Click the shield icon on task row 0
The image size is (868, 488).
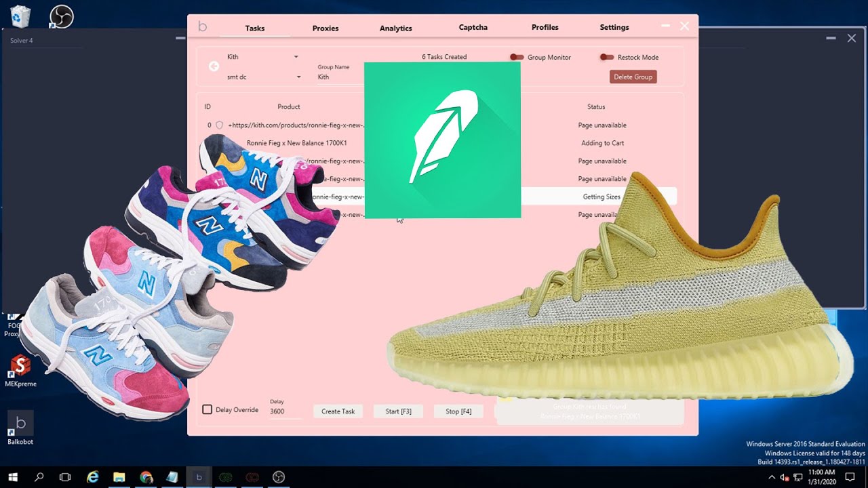tap(219, 125)
